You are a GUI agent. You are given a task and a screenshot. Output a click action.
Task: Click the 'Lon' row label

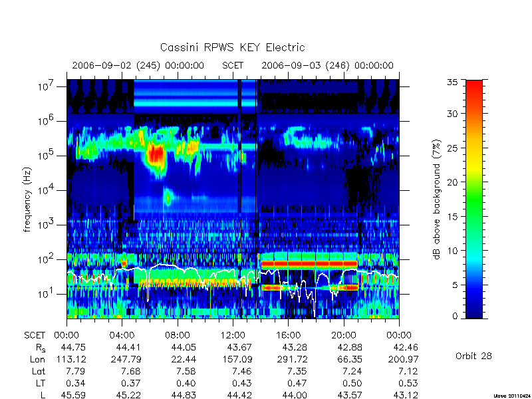[37, 359]
